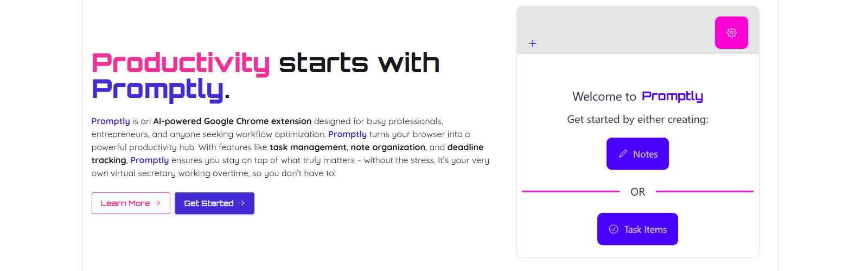Image resolution: width=868 pixels, height=271 pixels.
Task: Click the purple Promptly word in the headline
Action: [157, 89]
